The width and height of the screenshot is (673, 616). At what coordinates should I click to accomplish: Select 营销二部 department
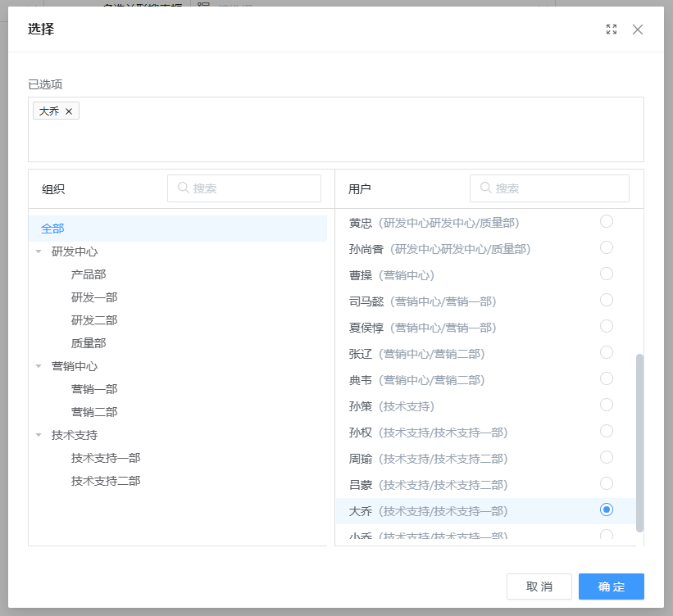pos(94,412)
